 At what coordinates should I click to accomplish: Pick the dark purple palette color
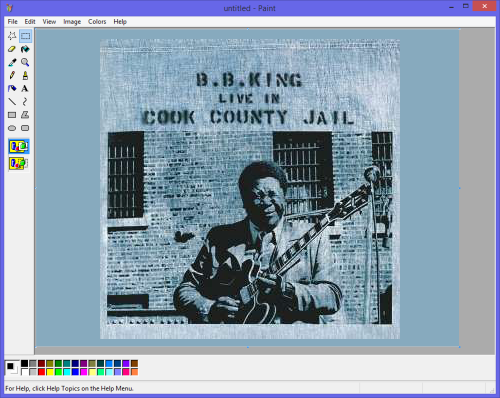click(x=84, y=363)
